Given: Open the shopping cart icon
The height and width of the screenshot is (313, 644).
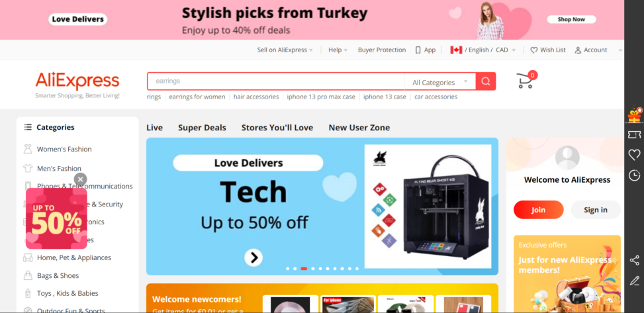Looking at the screenshot, I should click(526, 79).
